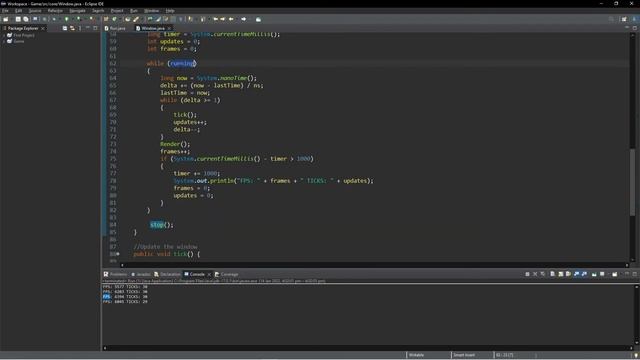Click the method marker on tick() declaration line
This screenshot has height=360, width=640.
[x=118, y=254]
